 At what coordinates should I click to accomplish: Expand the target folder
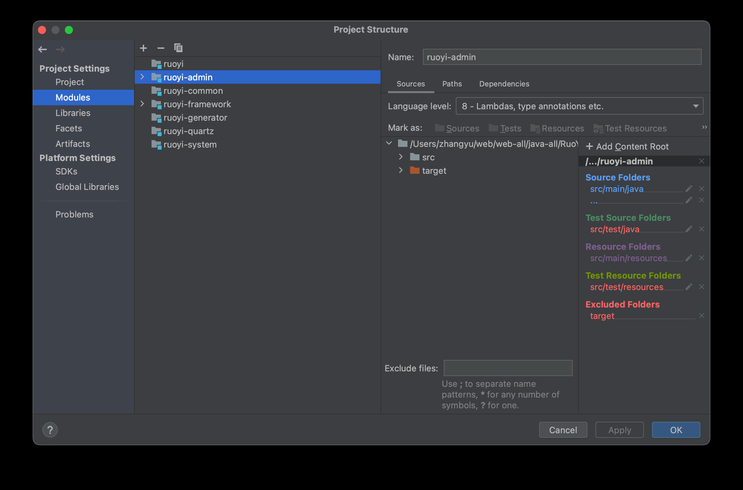coord(401,170)
